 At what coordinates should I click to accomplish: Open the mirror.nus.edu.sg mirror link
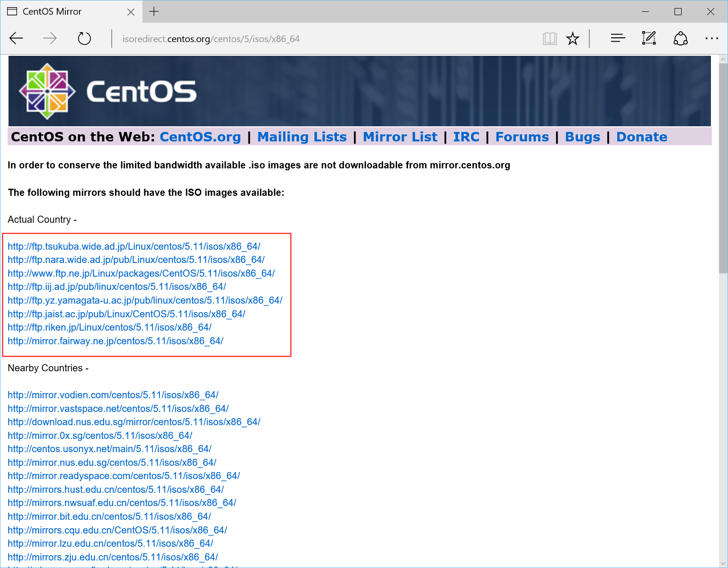(112, 463)
